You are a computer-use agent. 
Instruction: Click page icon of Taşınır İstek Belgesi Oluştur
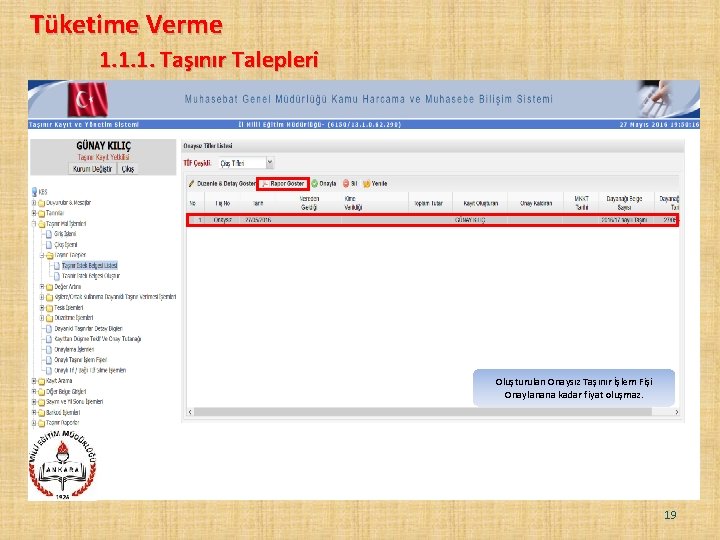[x=57, y=276]
